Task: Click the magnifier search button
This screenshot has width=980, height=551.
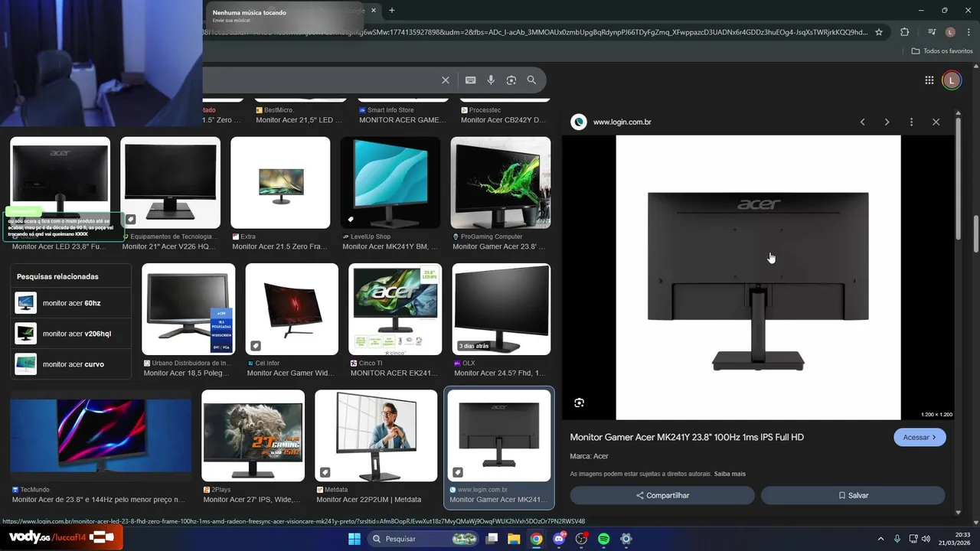Action: [x=531, y=80]
